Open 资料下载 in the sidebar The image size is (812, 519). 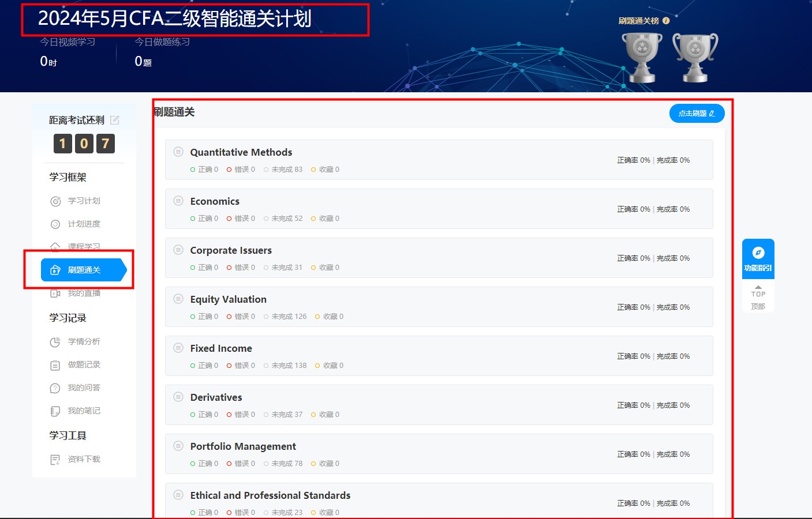coord(84,459)
